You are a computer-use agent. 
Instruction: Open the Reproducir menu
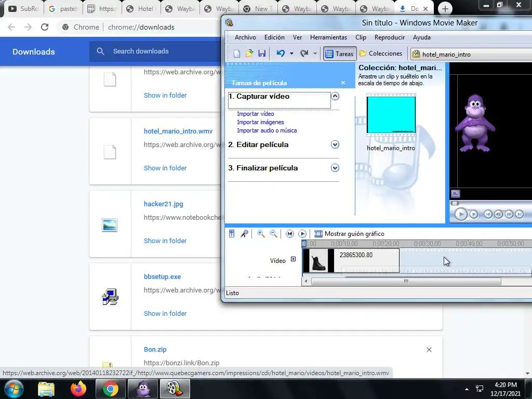(x=390, y=37)
